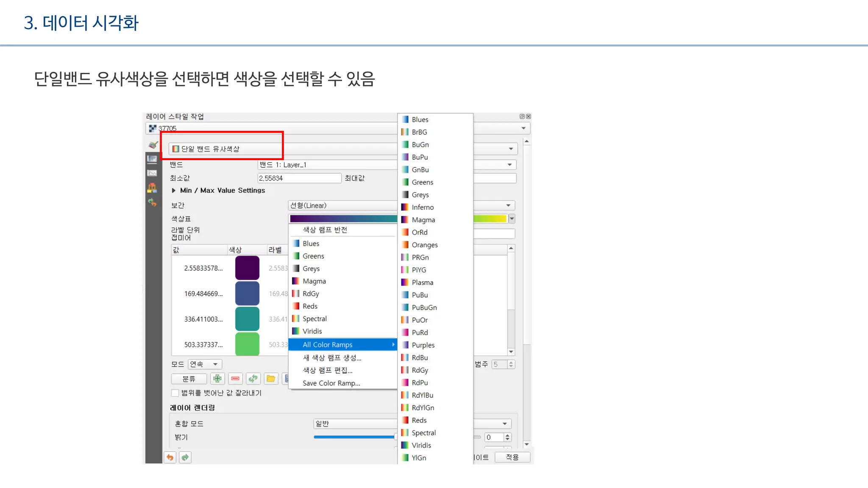The width and height of the screenshot is (868, 488).
Task: Select BuPu in All Color Ramps submenu
Action: pyautogui.click(x=435, y=157)
